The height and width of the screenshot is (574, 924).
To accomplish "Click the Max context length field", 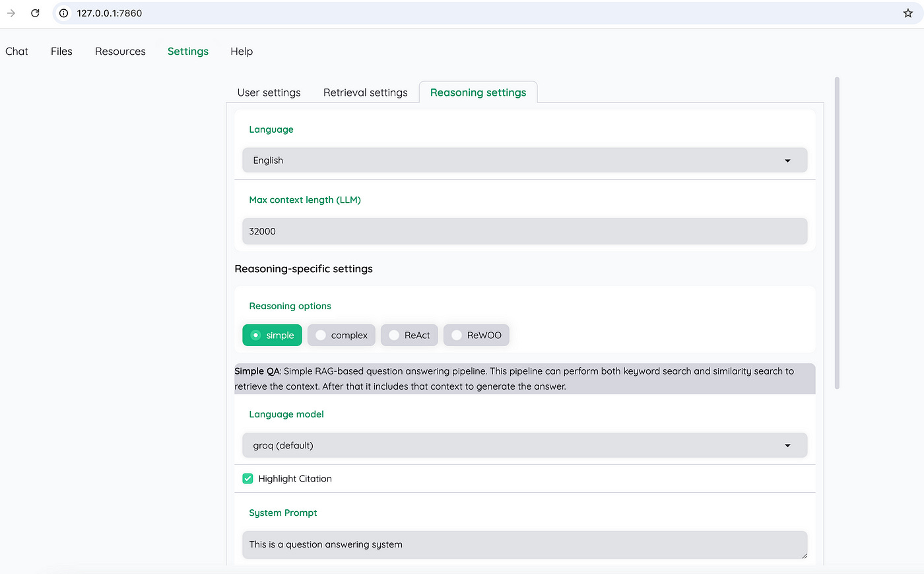I will tap(525, 231).
